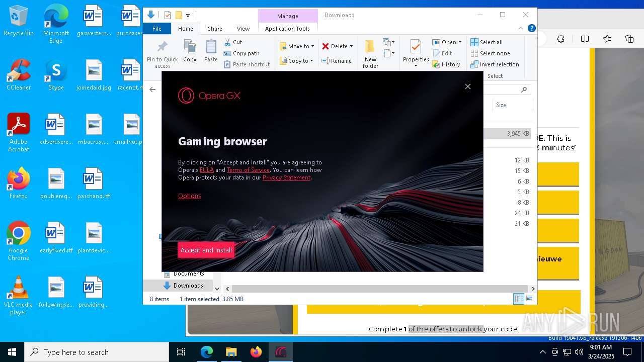
Task: Expand Quick Access Toolbar customize arrow
Action: coord(188,16)
